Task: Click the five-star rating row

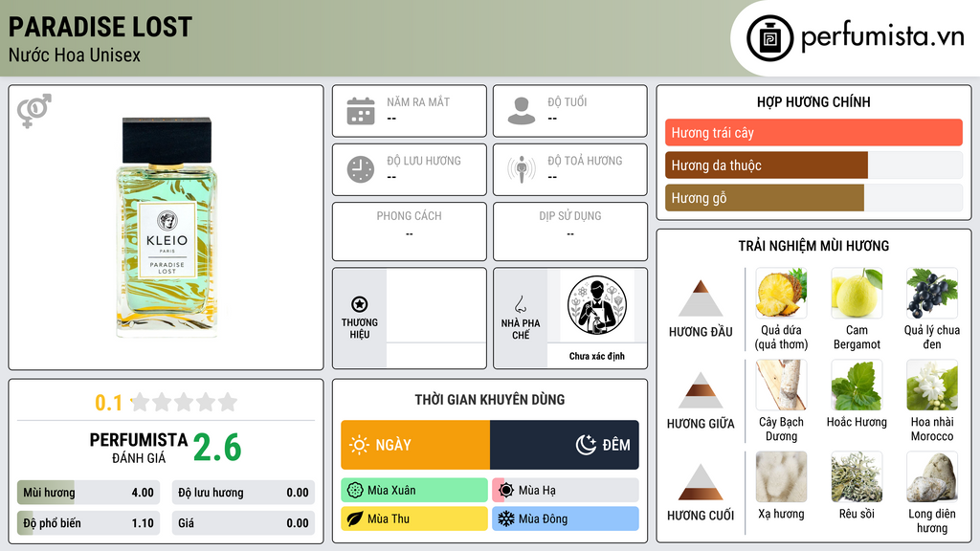Action: tap(184, 402)
